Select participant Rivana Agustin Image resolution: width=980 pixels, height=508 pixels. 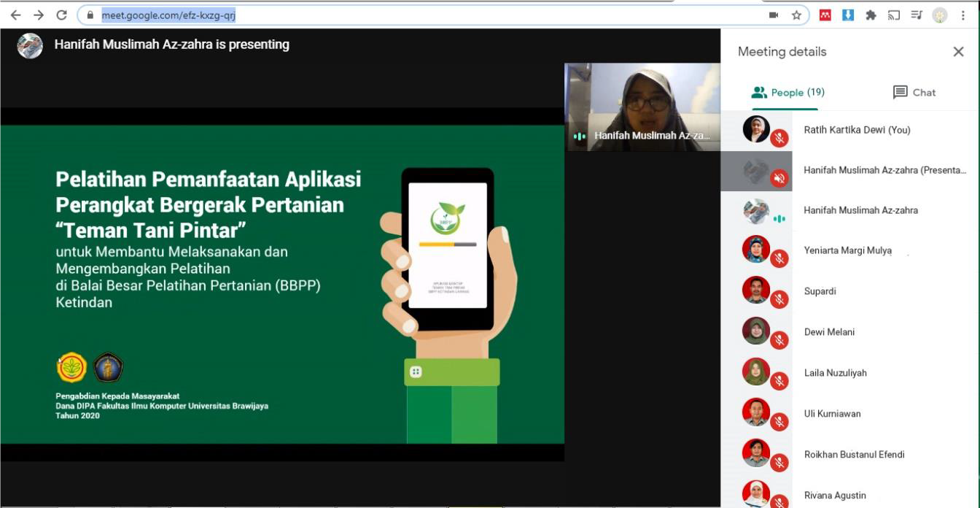[x=849, y=493]
